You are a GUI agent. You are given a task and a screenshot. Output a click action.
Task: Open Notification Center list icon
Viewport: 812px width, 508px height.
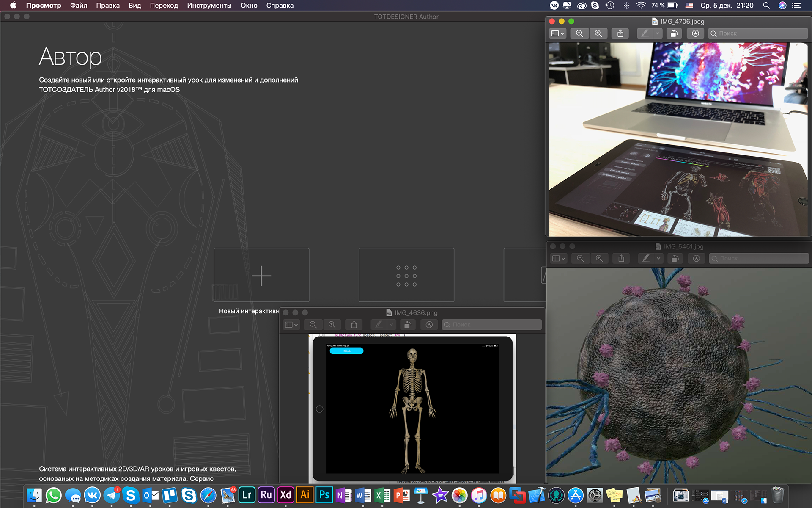click(797, 6)
